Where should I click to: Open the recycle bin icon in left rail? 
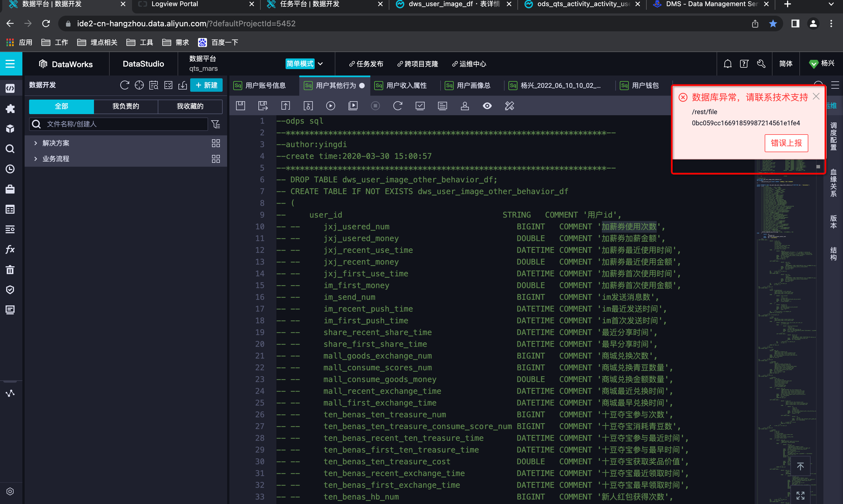click(x=10, y=270)
